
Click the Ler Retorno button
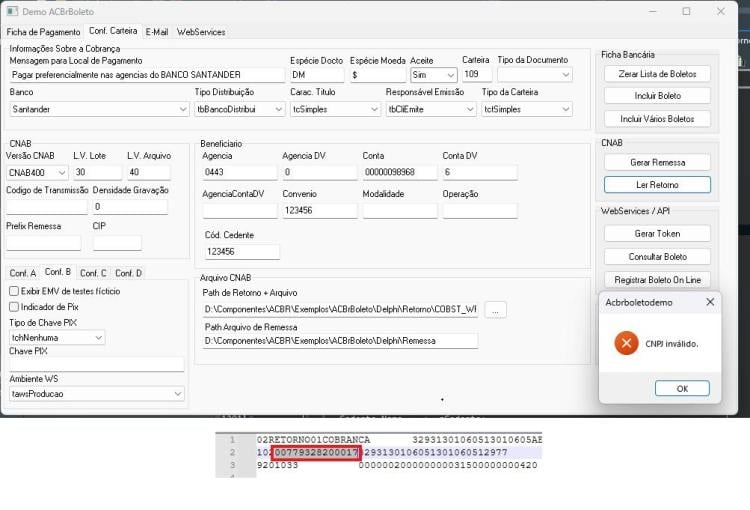(x=657, y=185)
